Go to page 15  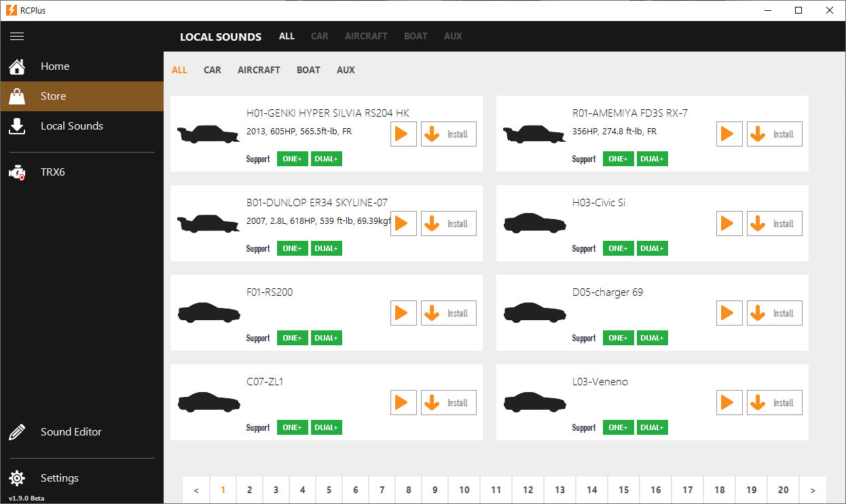click(x=623, y=490)
